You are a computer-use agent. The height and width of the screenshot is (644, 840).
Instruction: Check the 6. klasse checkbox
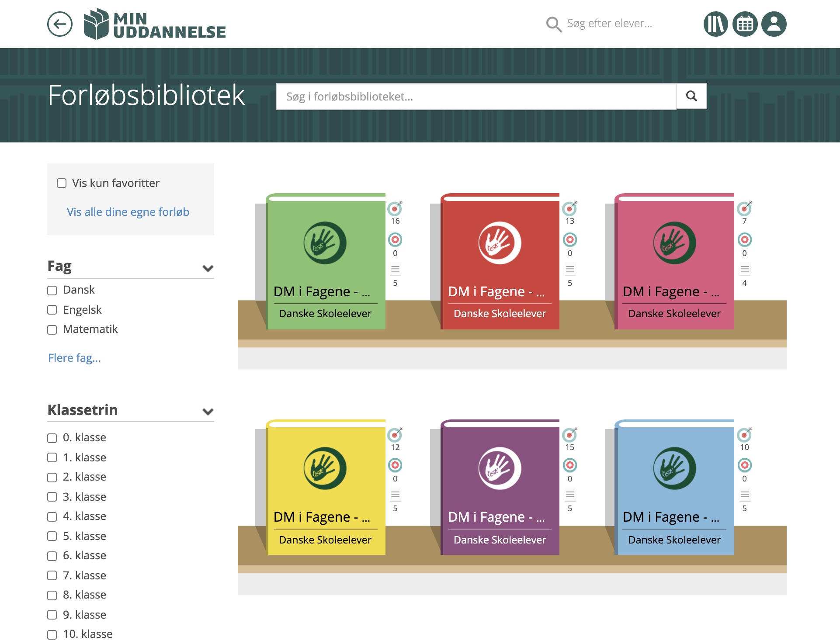click(x=52, y=556)
